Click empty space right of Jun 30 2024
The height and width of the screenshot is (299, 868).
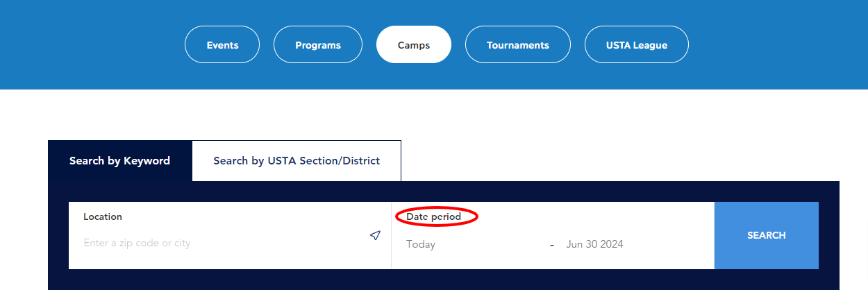point(667,244)
